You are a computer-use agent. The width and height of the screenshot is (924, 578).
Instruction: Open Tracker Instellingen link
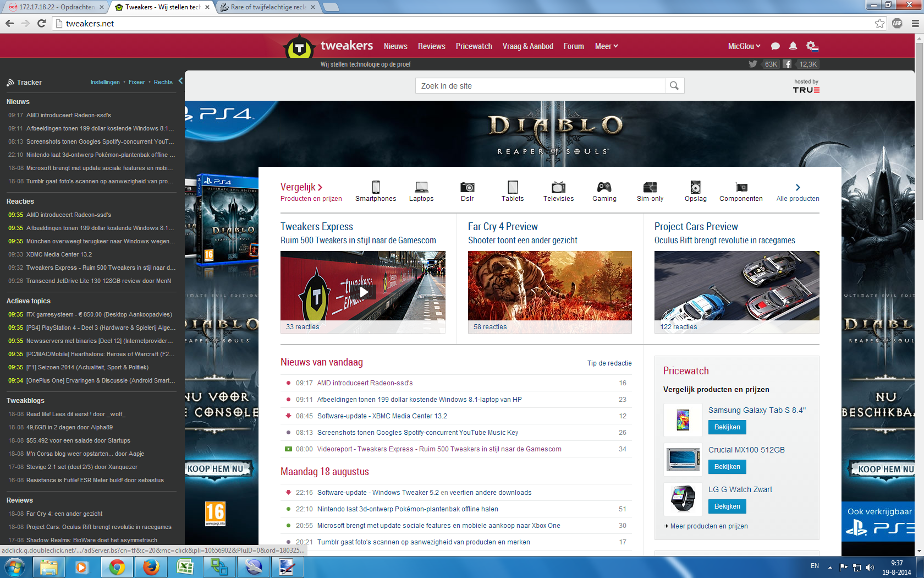click(x=105, y=82)
